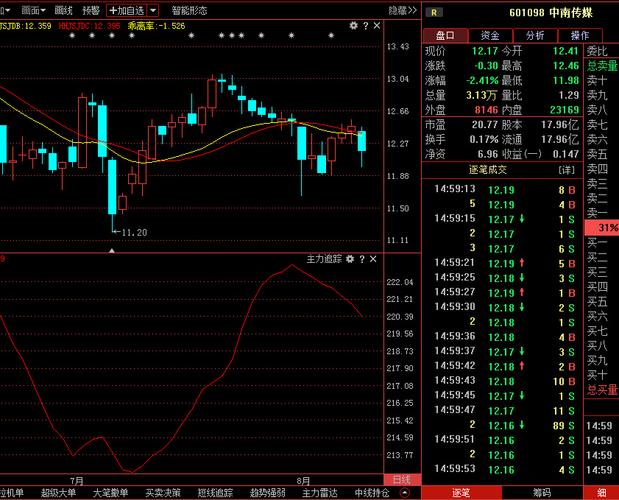The height and width of the screenshot is (500, 619).
Task: Click the 乖离率:-1.526 indicator readout
Action: (x=156, y=26)
